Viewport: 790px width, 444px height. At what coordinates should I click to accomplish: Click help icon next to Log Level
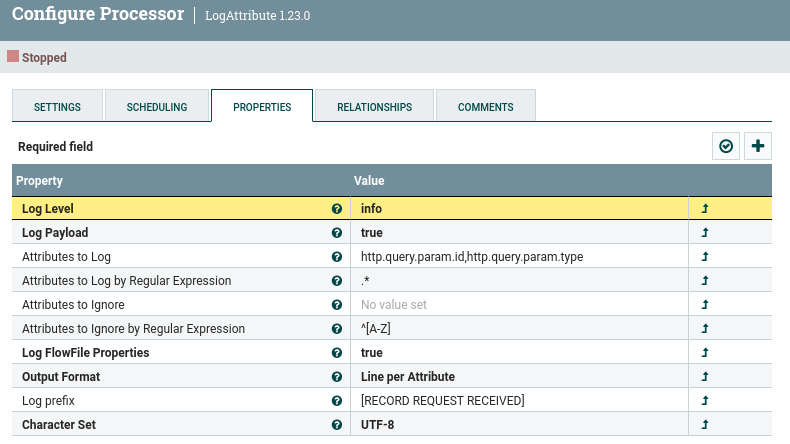337,209
